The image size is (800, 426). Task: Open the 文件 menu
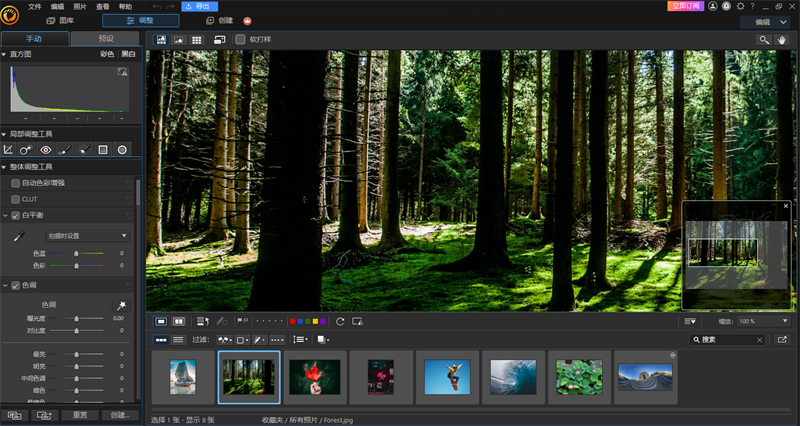coord(36,6)
